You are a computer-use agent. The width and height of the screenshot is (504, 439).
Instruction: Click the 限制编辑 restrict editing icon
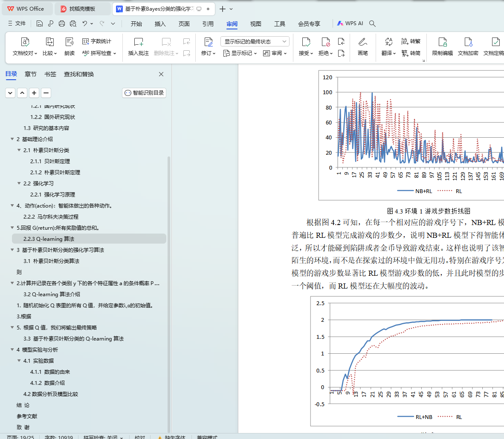[442, 46]
